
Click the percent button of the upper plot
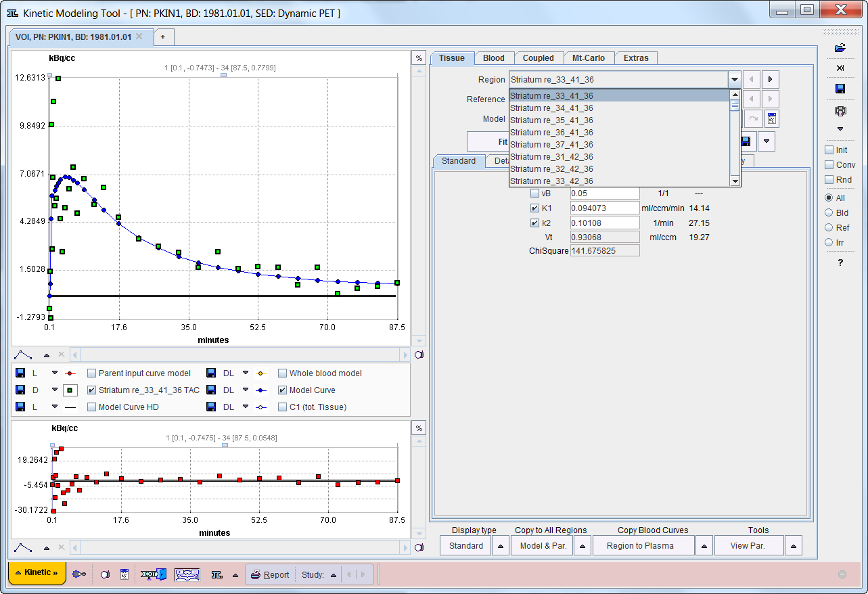pos(419,58)
